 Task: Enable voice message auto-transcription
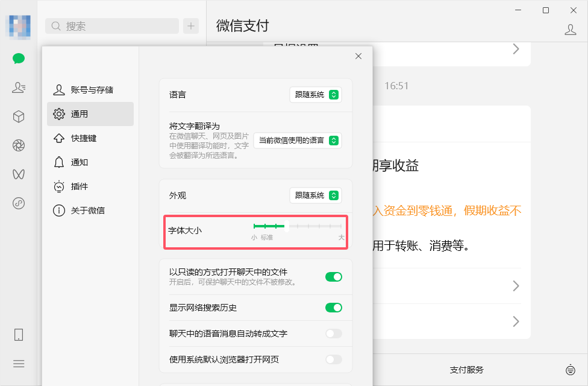[333, 333]
